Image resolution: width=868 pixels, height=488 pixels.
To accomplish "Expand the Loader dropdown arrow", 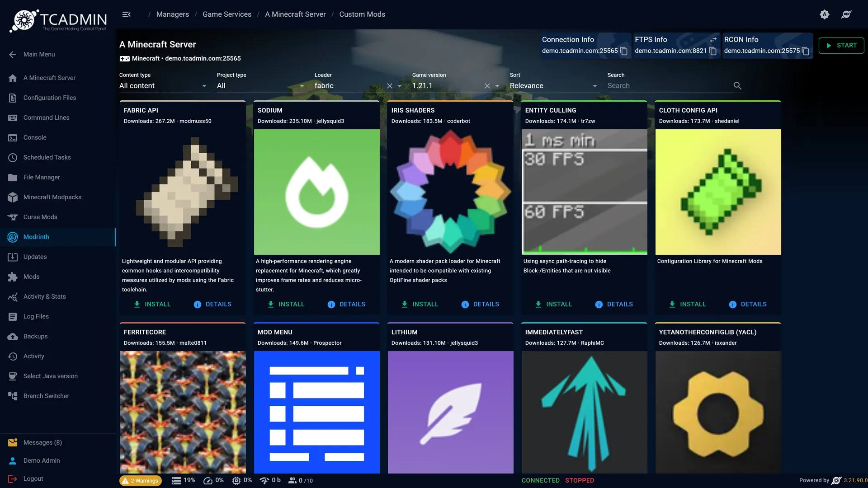I will tap(400, 86).
